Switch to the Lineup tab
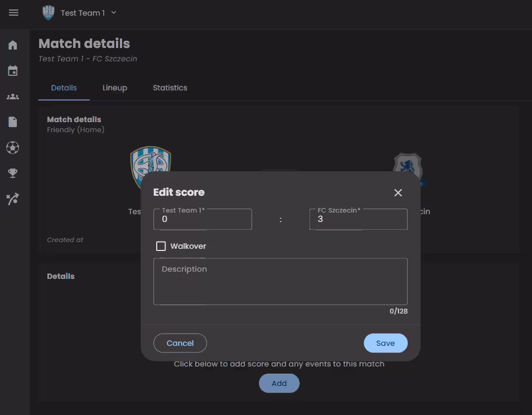Viewport: 532px width, 415px height. point(115,88)
